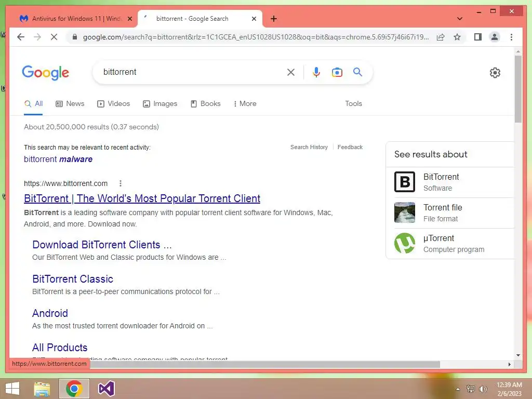Select the bittorrent - Google Search tab
This screenshot has height=399, width=532.
coord(199,19)
